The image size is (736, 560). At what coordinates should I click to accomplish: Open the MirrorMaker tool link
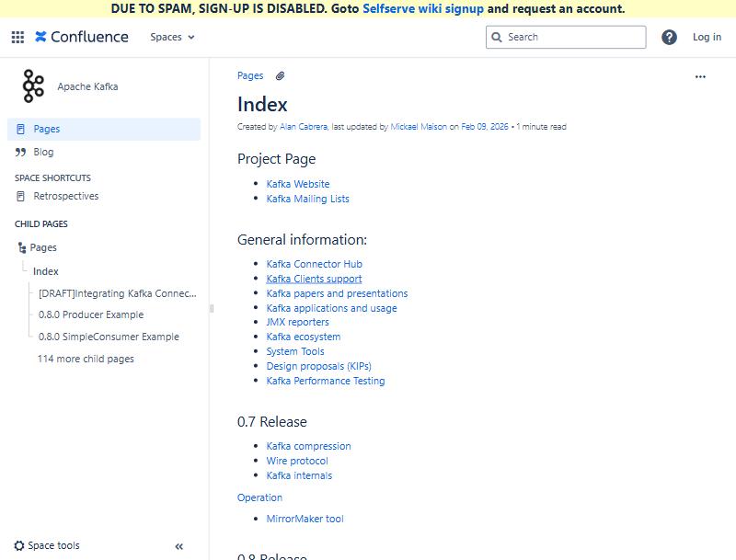tap(305, 519)
